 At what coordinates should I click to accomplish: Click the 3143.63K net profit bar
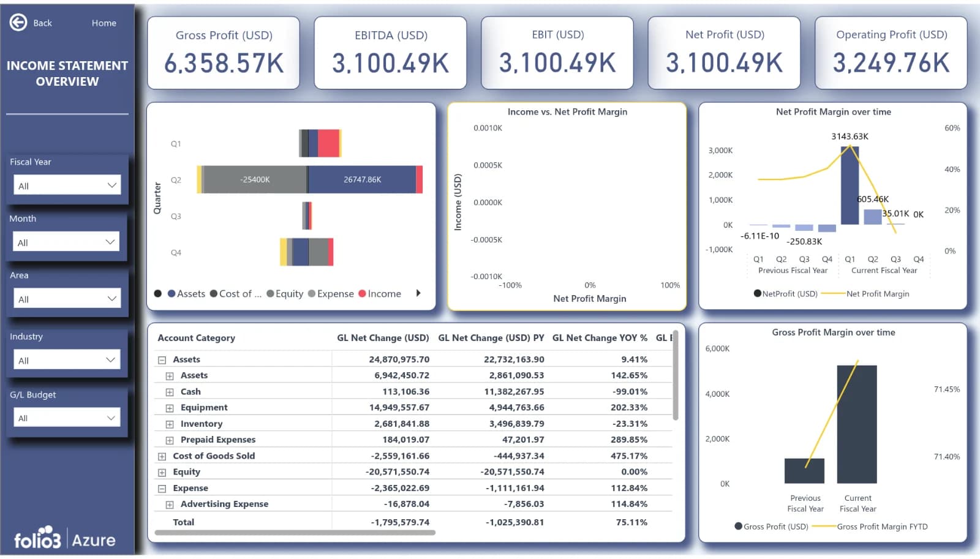click(x=850, y=186)
